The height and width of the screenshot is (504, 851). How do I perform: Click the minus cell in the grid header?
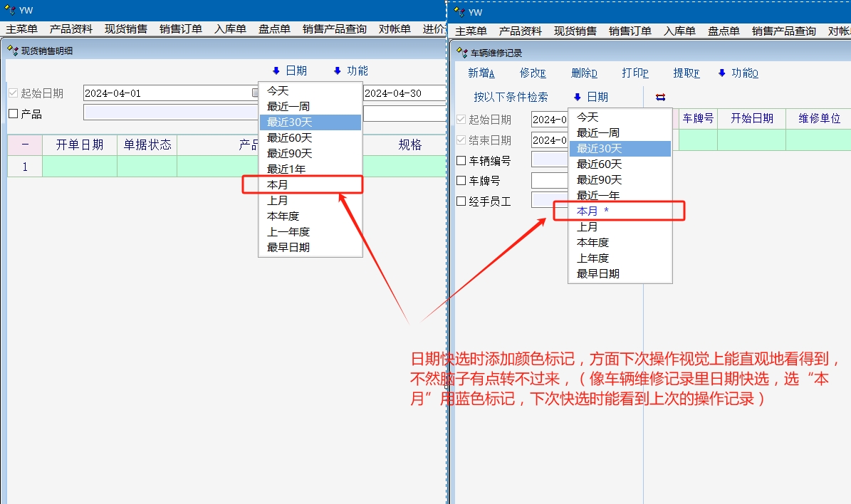(25, 145)
